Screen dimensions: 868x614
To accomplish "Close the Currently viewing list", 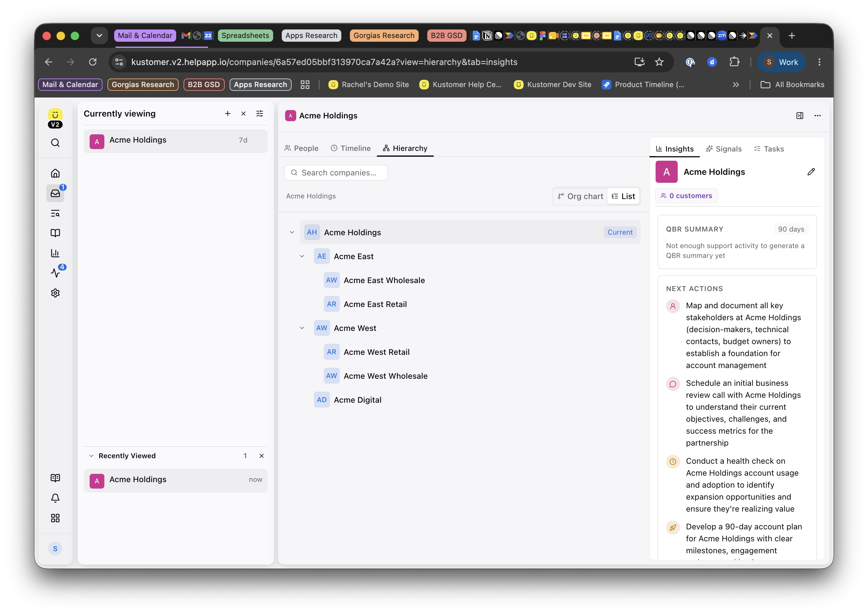I will 244,114.
